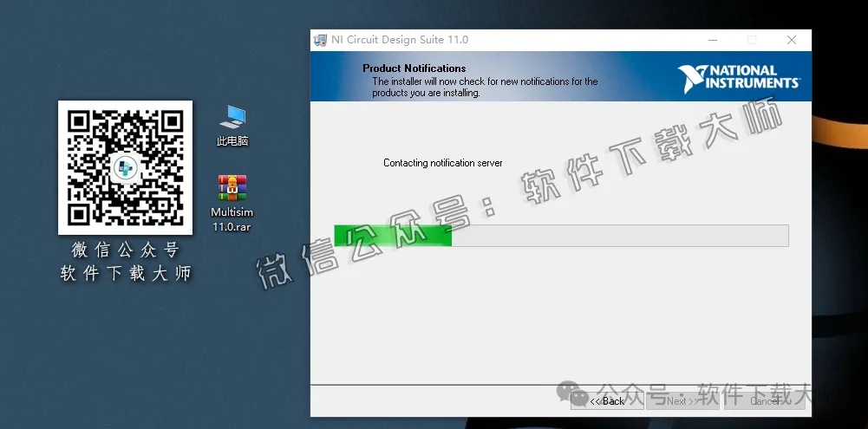Viewport: 868px width, 429px height.
Task: Click the WeChat QR code image
Action: click(x=125, y=168)
